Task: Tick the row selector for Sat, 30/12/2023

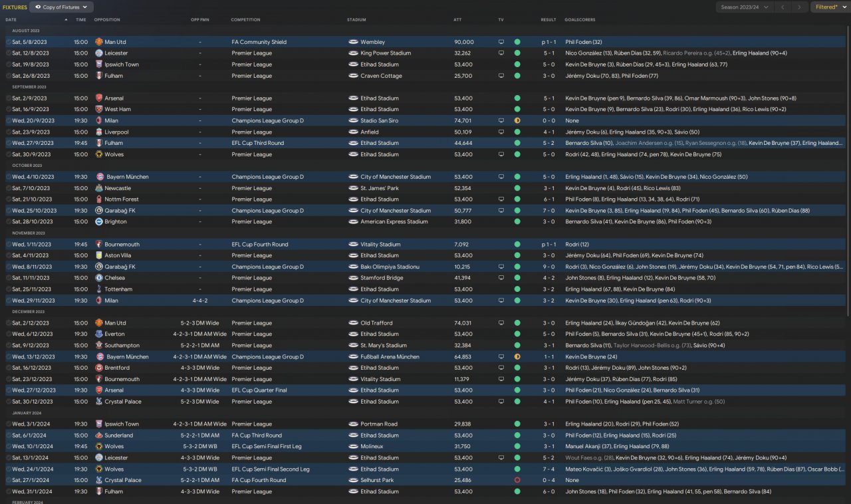Action: tap(9, 402)
